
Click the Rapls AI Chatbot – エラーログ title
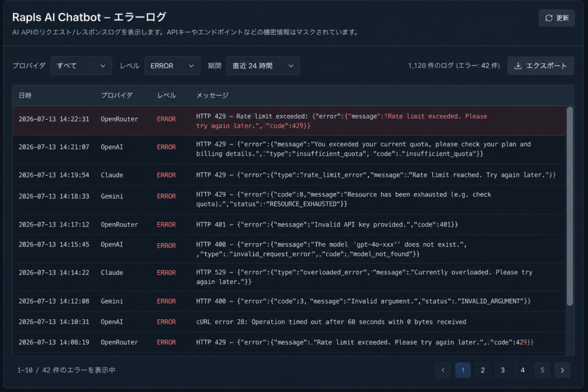(x=89, y=17)
